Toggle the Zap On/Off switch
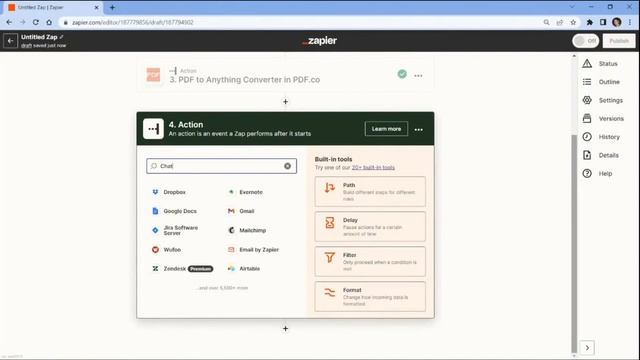This screenshot has height=360, width=640. [x=585, y=41]
